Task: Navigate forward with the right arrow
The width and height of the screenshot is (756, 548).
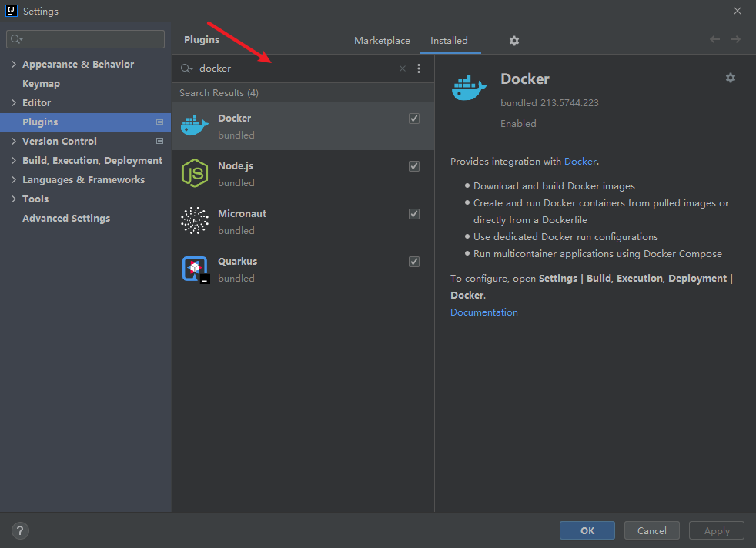Action: click(735, 39)
